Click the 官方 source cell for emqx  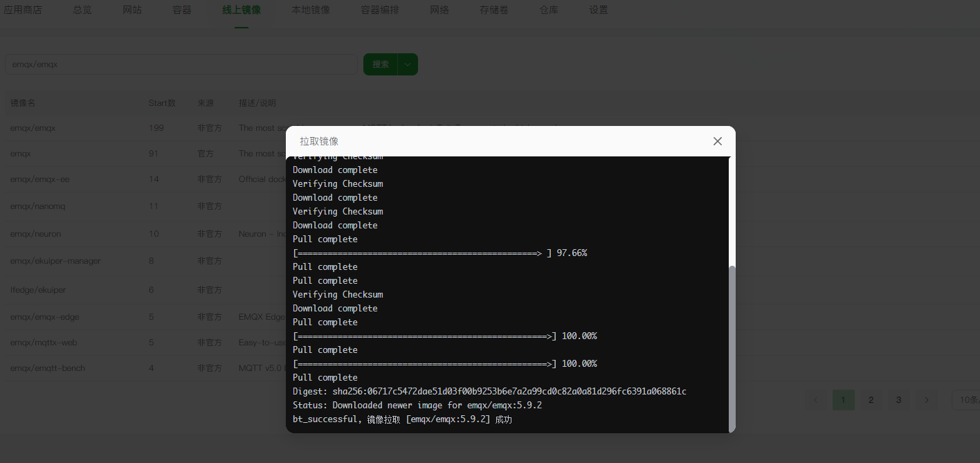tap(206, 154)
